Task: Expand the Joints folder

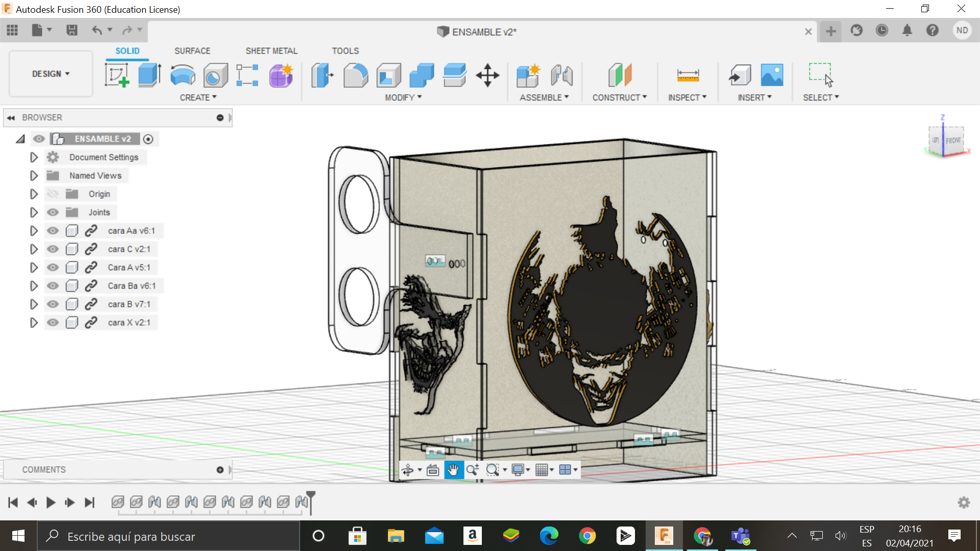Action: 34,212
